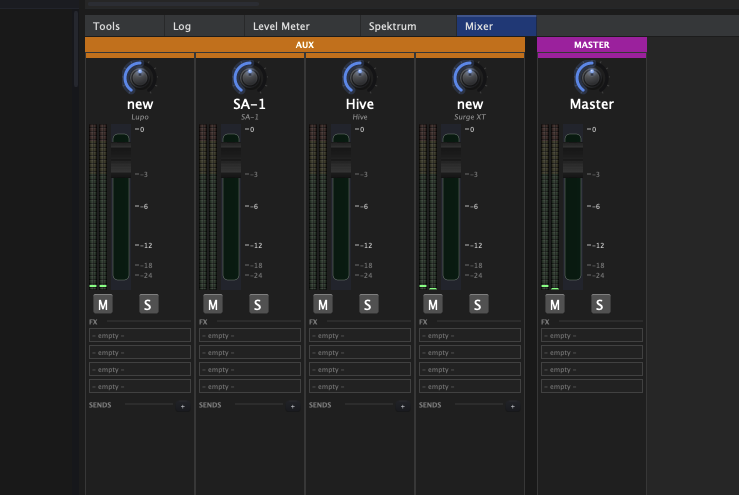
Task: Click the purple MASTER group header
Action: click(592, 44)
